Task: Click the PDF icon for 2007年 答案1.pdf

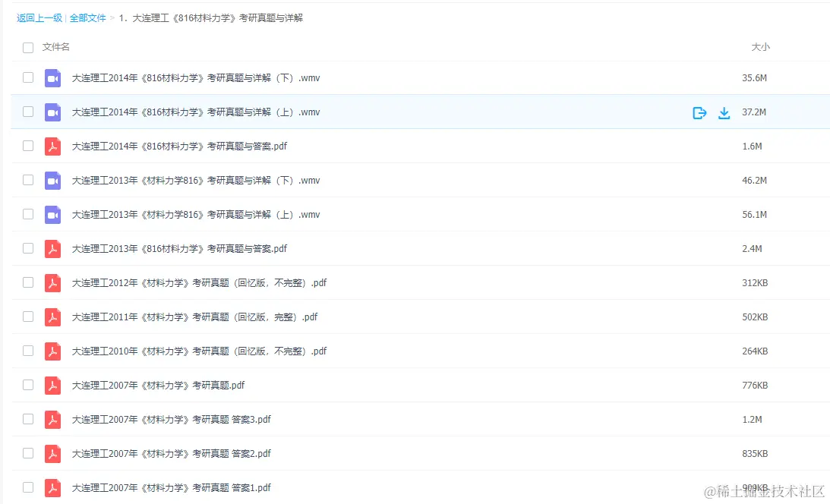Action: [x=52, y=487]
